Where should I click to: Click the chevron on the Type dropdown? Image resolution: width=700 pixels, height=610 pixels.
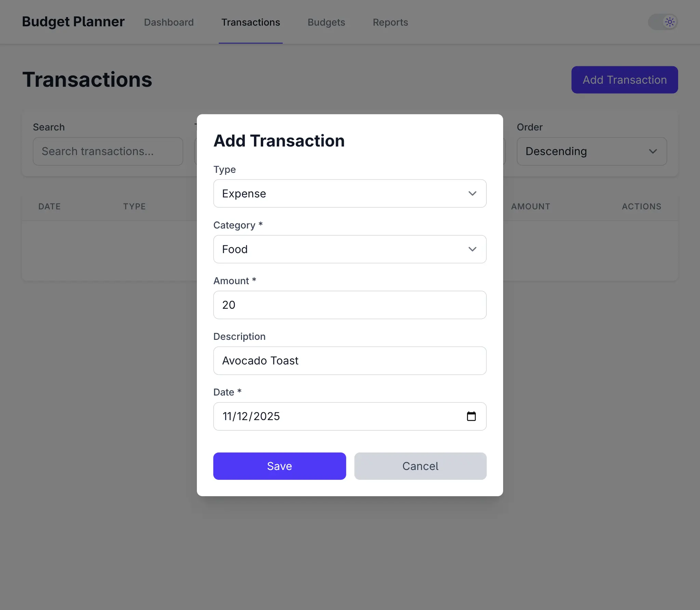[472, 193]
